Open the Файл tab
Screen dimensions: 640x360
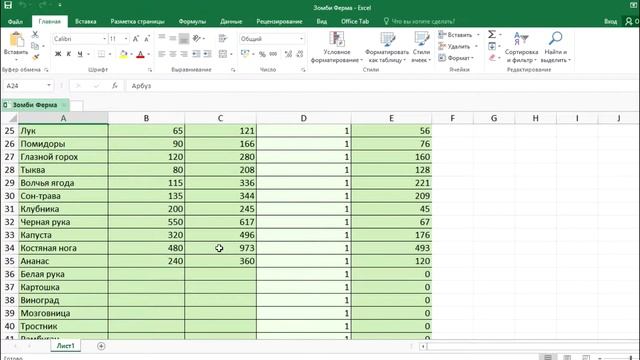click(x=15, y=21)
